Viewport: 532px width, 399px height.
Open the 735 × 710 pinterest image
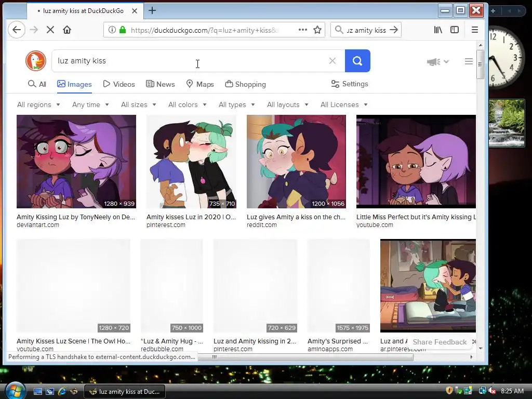tap(191, 162)
